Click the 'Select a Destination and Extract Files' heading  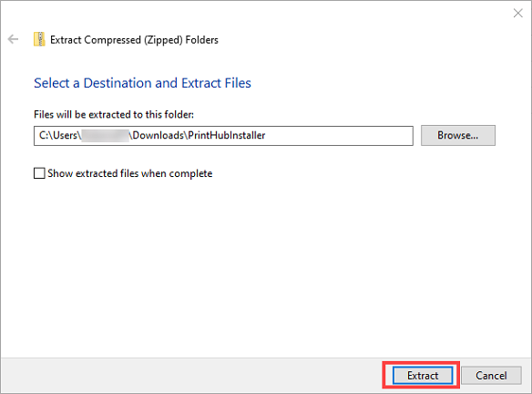[x=142, y=83]
